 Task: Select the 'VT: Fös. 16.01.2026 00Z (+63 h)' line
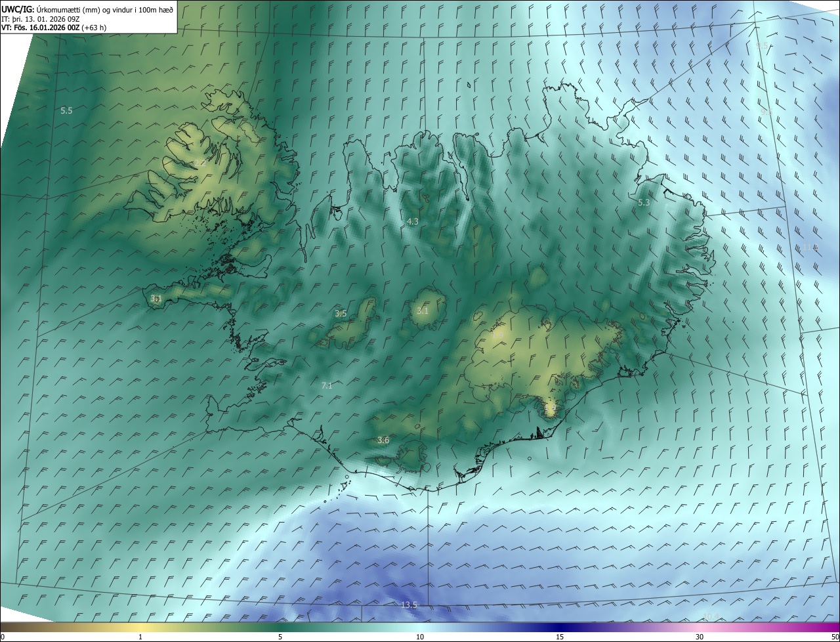[x=54, y=28]
